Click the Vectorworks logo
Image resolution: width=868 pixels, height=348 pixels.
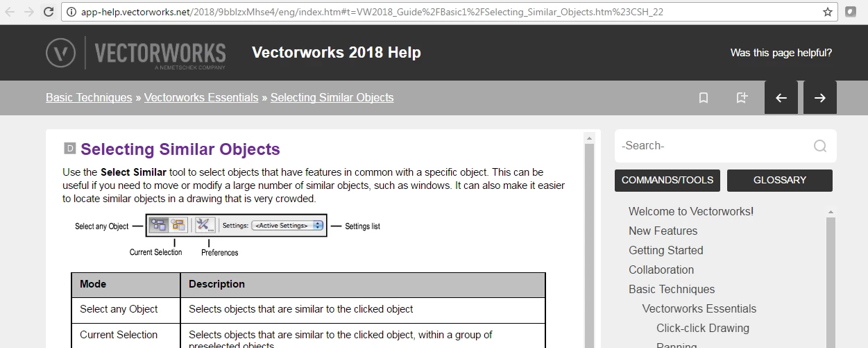point(136,53)
